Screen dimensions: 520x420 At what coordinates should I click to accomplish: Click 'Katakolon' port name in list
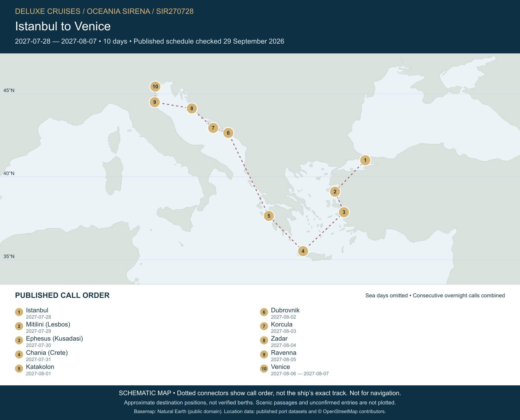coord(40,367)
